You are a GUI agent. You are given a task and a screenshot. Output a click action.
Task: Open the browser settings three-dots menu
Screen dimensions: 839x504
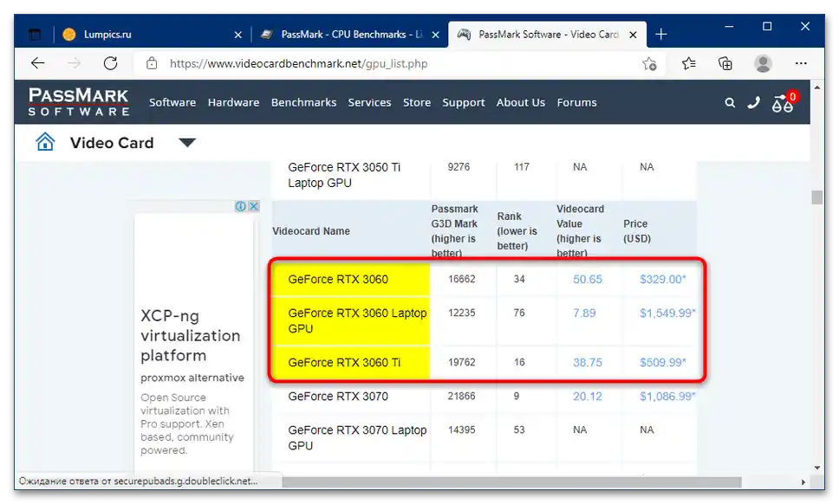pos(801,63)
